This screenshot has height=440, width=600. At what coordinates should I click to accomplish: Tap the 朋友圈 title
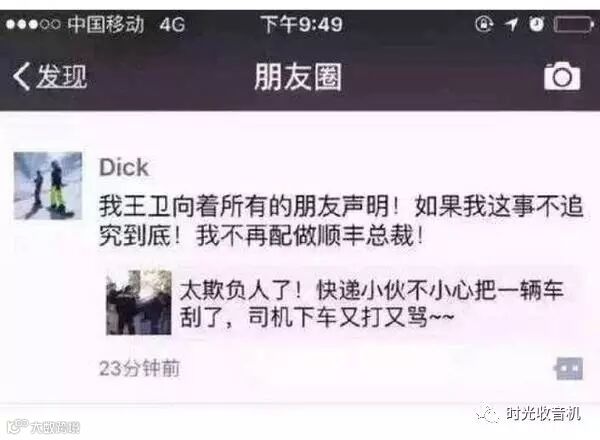(x=298, y=77)
